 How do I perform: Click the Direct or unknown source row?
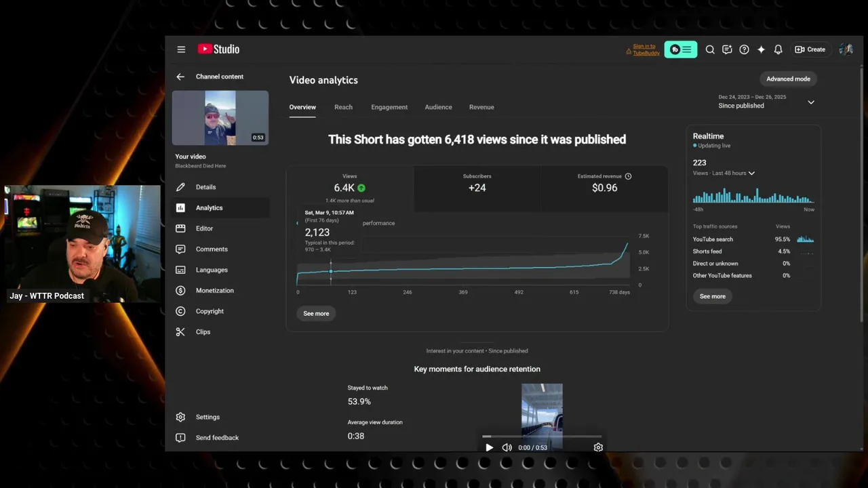[753, 264]
